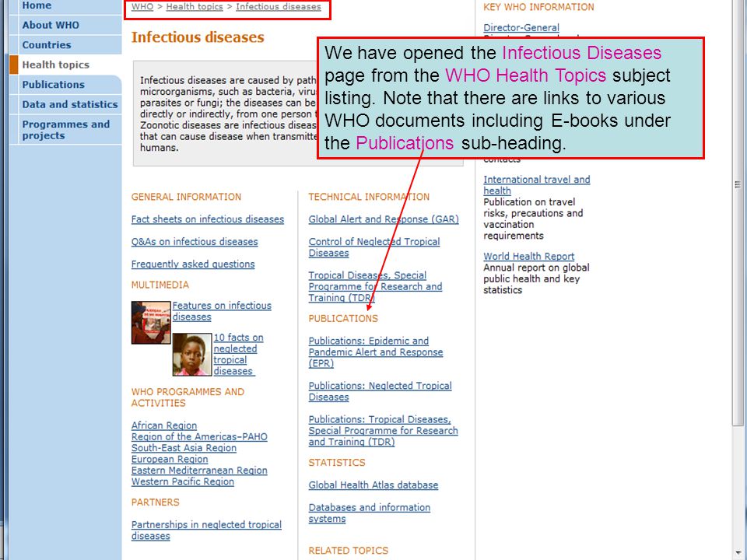Image resolution: width=747 pixels, height=560 pixels.
Task: Click the TECHNICAL INFORMATION heading
Action: click(369, 197)
